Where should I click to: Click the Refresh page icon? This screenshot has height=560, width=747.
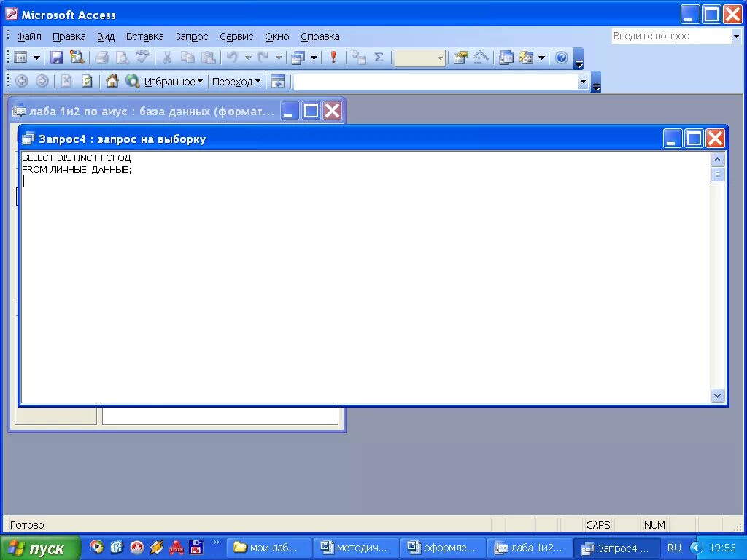tap(87, 82)
